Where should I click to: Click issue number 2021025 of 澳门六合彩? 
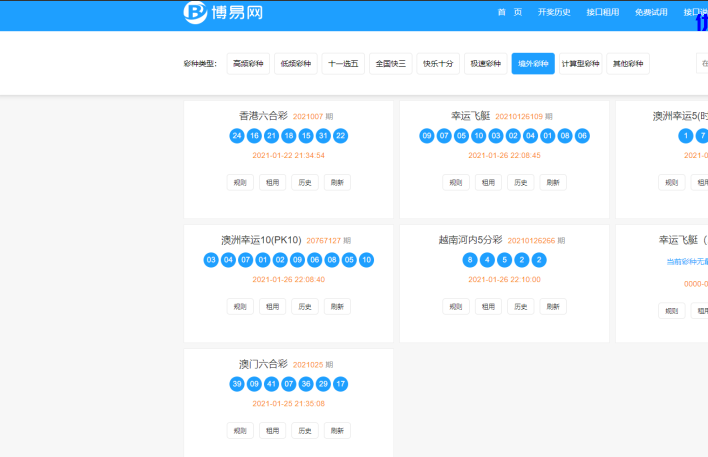coord(308,365)
